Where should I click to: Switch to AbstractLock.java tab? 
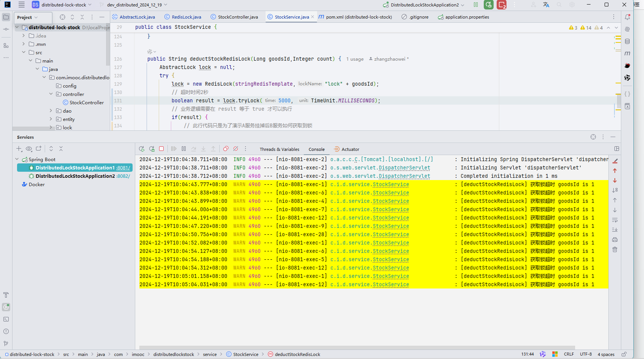(x=134, y=17)
